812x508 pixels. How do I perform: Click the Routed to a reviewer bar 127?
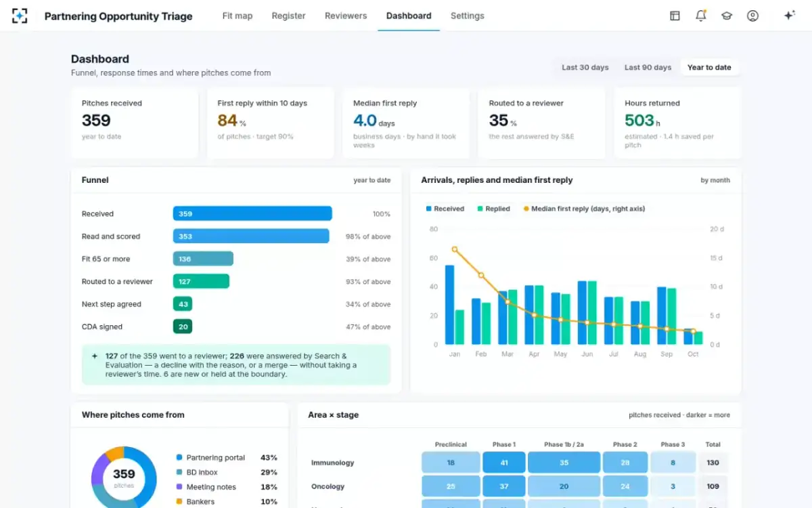click(201, 281)
